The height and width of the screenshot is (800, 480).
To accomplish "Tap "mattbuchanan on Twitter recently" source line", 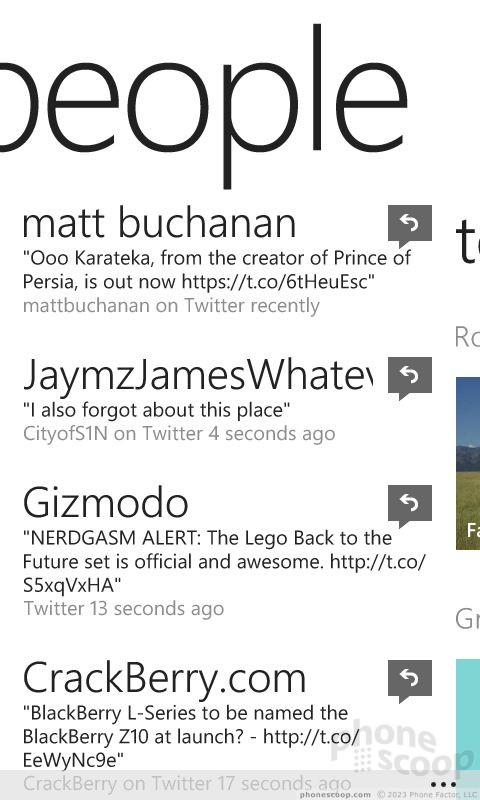I will [x=171, y=306].
